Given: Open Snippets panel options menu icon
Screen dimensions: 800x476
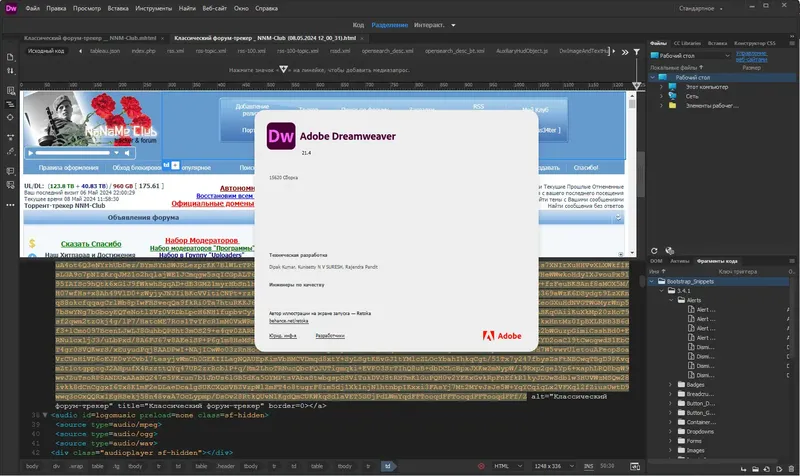Looking at the screenshot, I should click(792, 261).
